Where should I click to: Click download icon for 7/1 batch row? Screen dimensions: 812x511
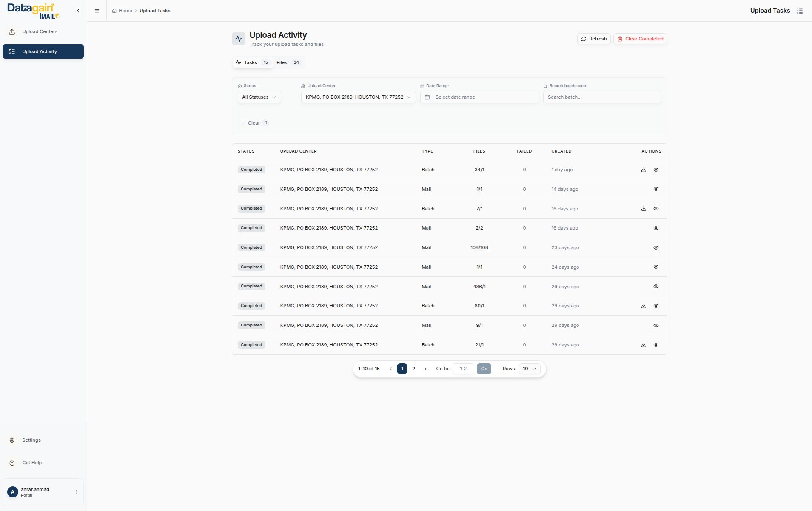coord(644,209)
